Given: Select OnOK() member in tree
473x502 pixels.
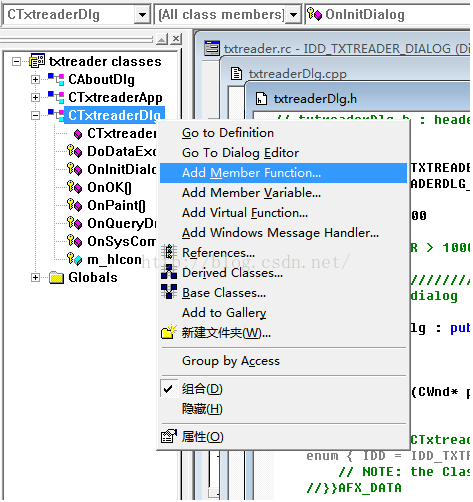Looking at the screenshot, I should coord(109,187).
